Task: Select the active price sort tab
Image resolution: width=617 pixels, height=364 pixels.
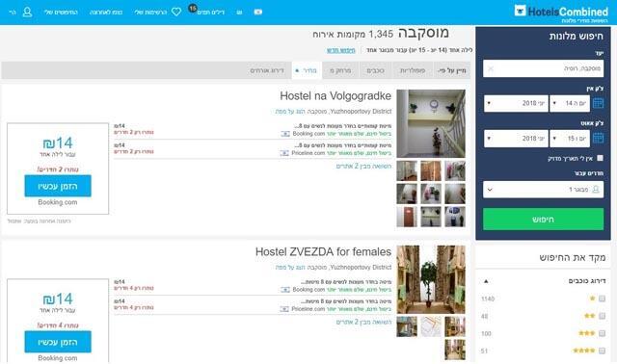Action: tap(307, 70)
